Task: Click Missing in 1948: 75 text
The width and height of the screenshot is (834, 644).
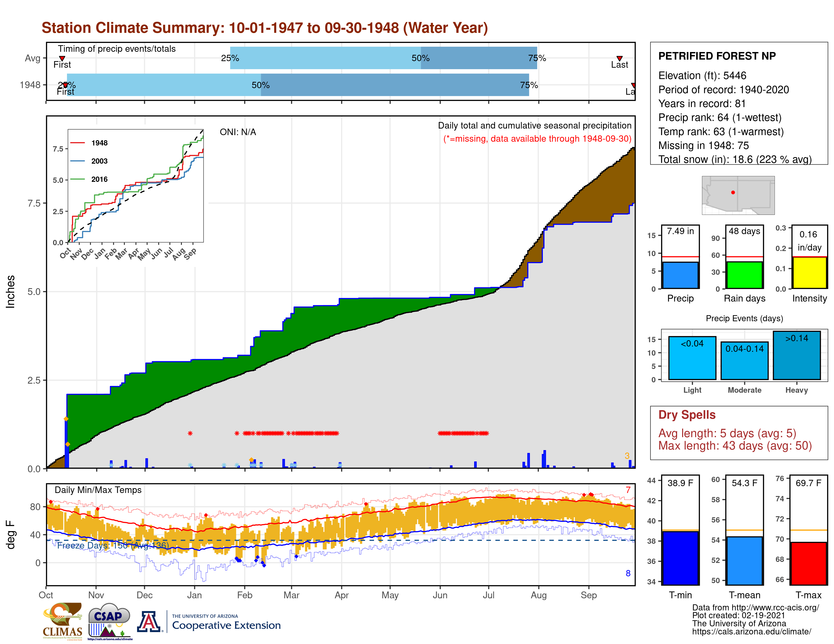Action: click(703, 145)
